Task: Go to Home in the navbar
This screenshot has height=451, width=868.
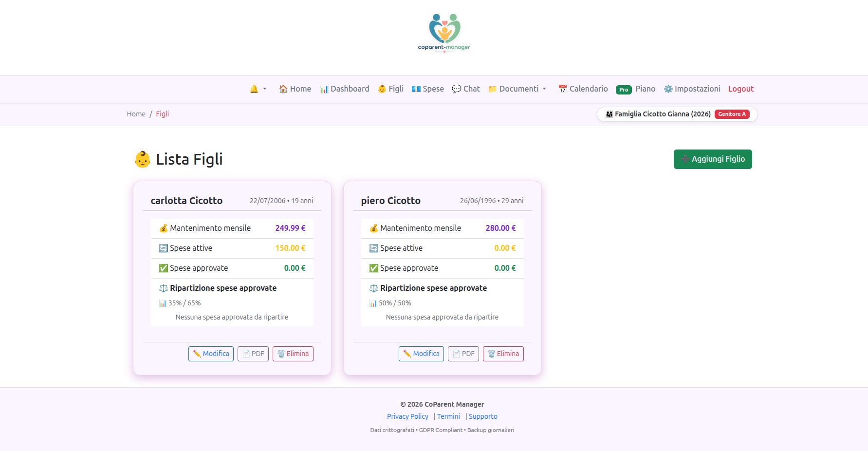Action: pyautogui.click(x=295, y=89)
